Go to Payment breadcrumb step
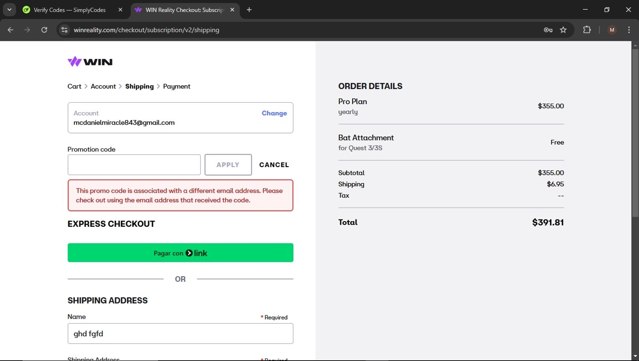Viewport: 639px width, 361px height. (176, 86)
